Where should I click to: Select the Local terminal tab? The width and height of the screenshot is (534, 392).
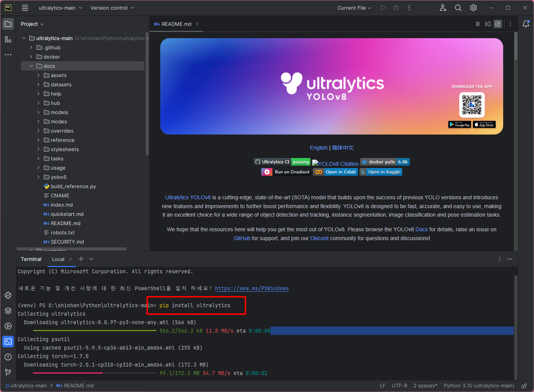pos(58,259)
